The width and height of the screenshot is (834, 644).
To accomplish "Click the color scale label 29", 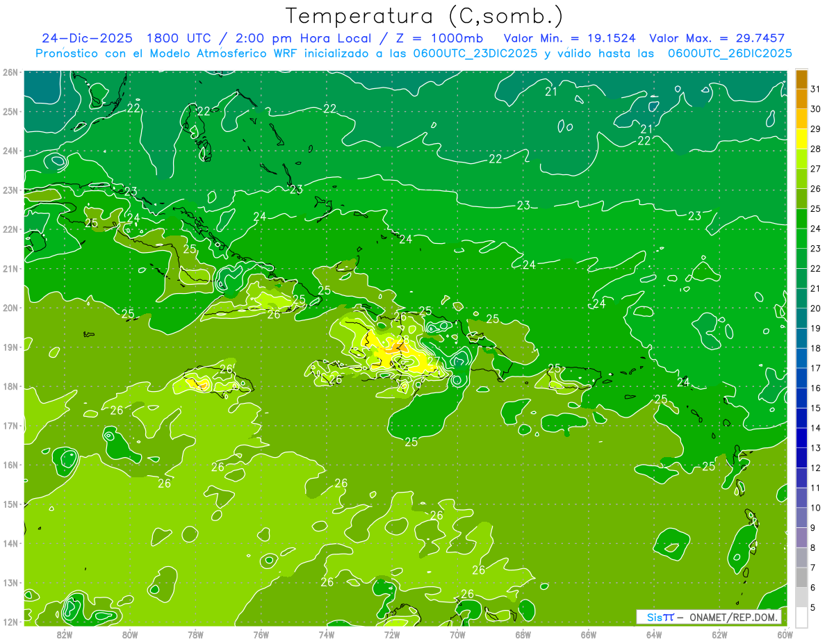I will click(x=816, y=129).
